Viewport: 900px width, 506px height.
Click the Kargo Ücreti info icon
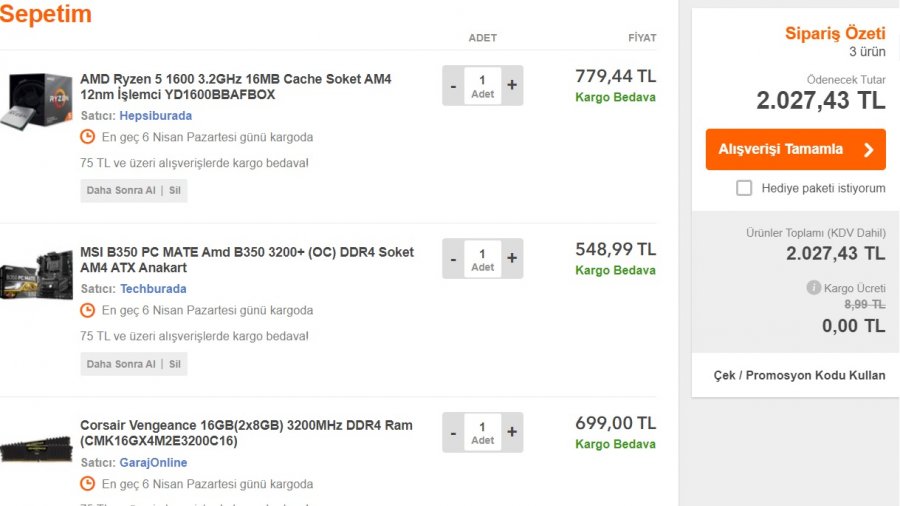[814, 288]
